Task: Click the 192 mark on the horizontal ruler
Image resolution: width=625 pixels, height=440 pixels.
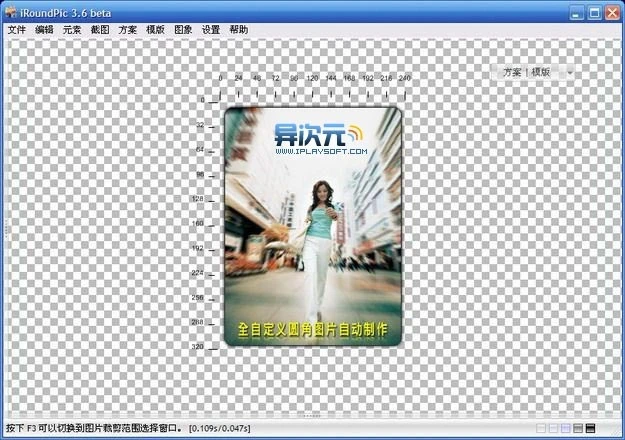Action: tap(368, 78)
